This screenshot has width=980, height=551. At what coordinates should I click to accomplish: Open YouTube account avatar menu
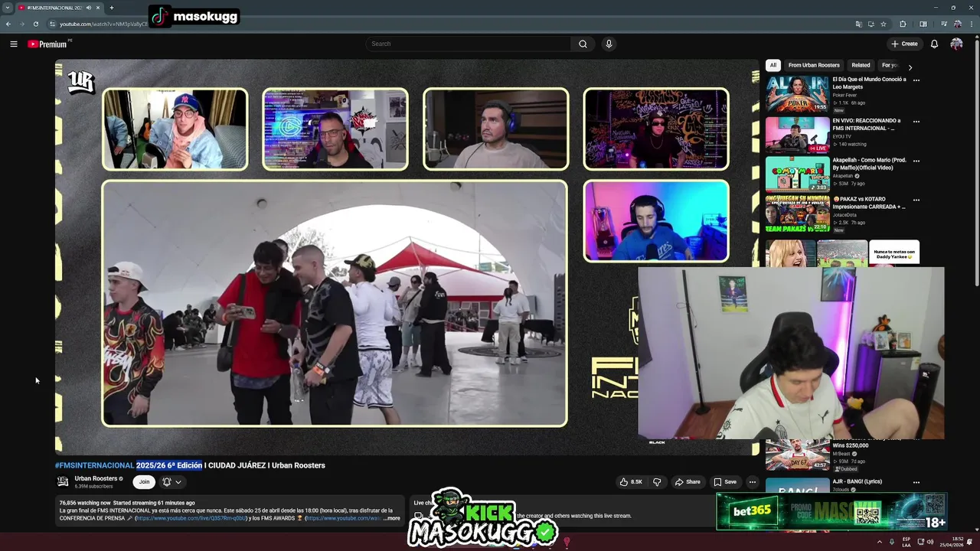point(956,44)
